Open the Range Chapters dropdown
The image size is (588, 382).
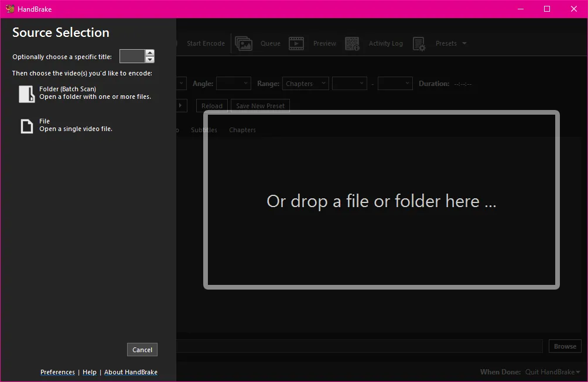[x=305, y=84]
